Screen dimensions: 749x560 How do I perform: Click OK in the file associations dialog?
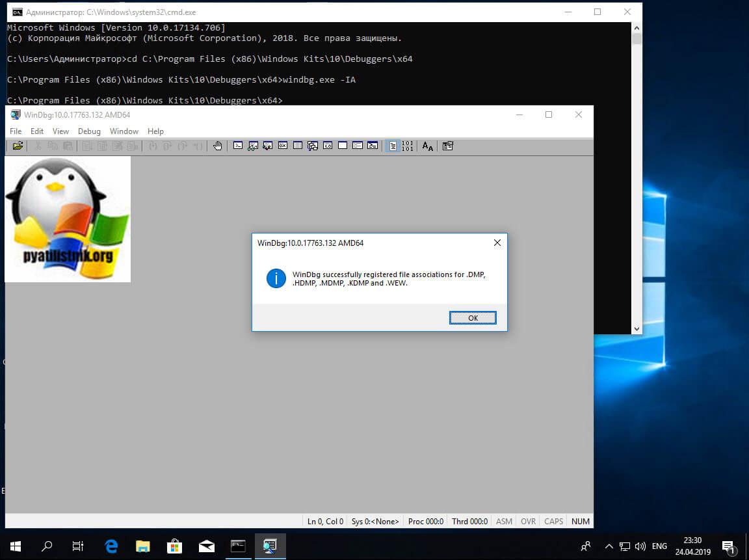(x=473, y=318)
